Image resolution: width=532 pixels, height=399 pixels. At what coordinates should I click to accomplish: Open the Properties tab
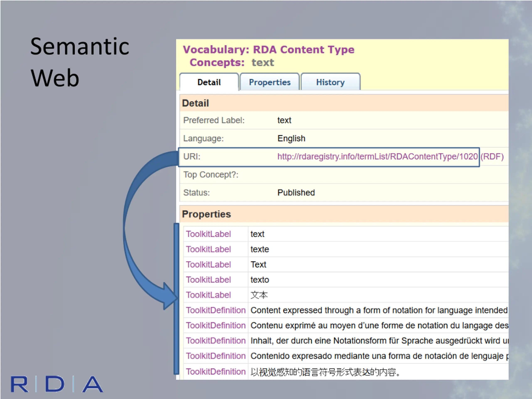(x=270, y=82)
